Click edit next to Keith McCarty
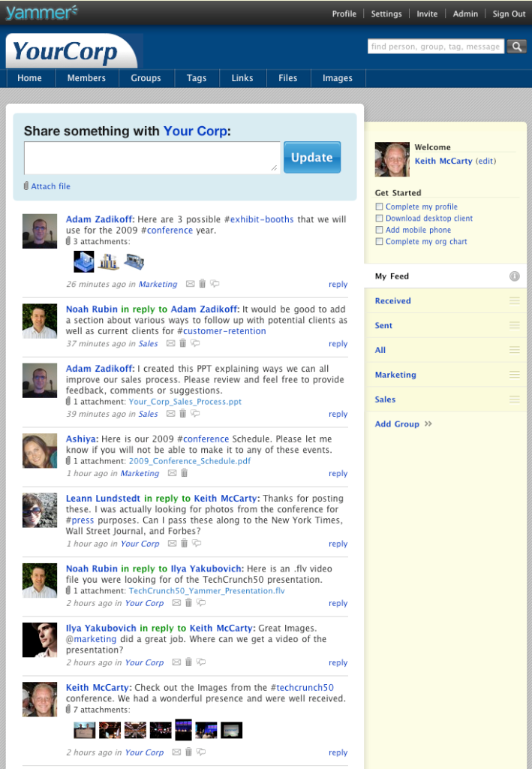Screen dimensions: 532x769 [486, 161]
